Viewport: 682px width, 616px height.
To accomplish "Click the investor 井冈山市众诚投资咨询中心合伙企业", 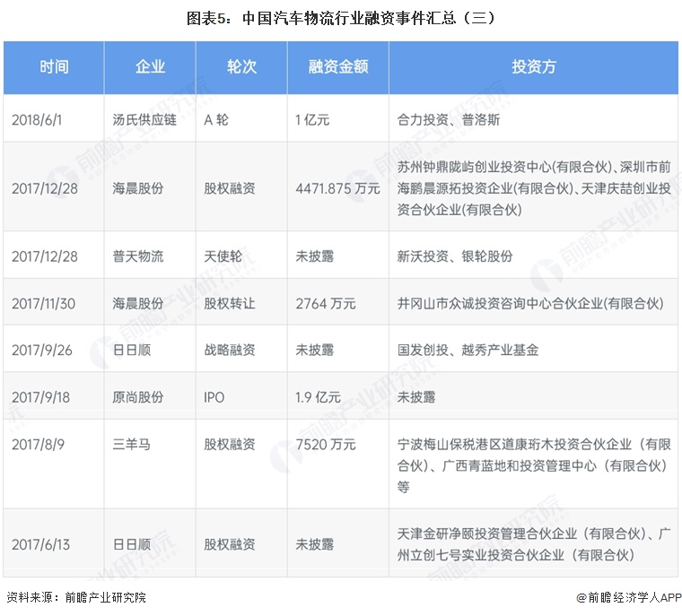I will (530, 303).
